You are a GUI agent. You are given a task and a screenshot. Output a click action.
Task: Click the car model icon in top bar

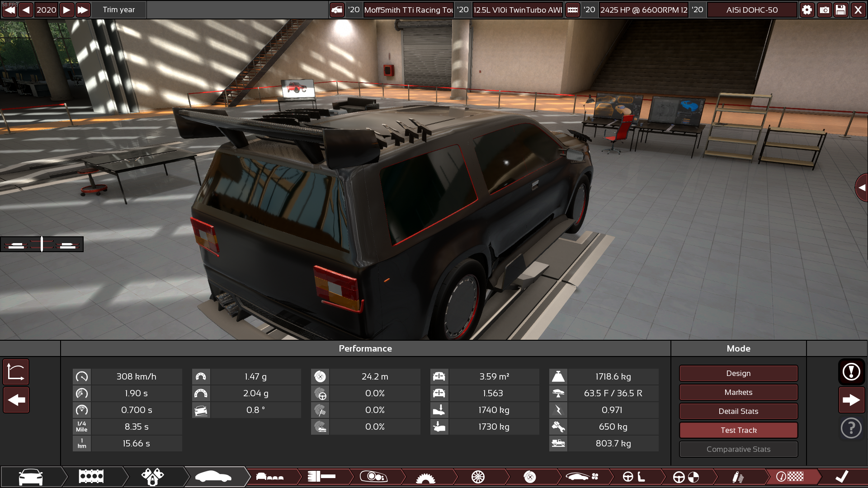point(337,10)
